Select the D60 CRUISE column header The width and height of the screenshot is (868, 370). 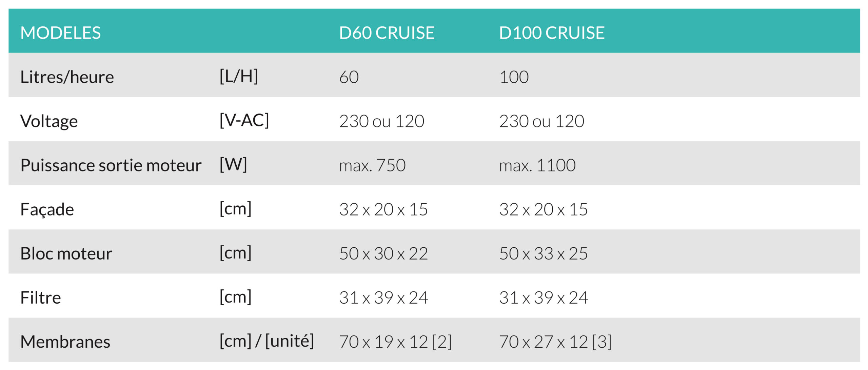(387, 33)
